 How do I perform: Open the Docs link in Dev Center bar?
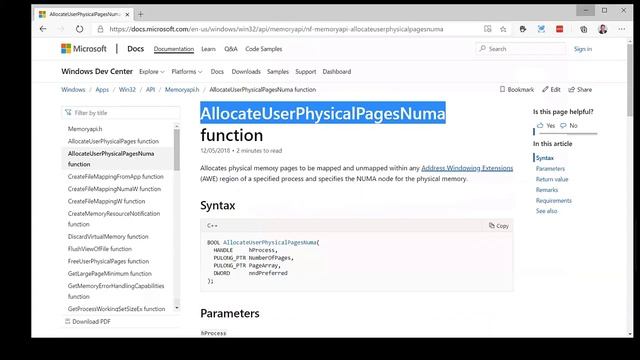[217, 71]
